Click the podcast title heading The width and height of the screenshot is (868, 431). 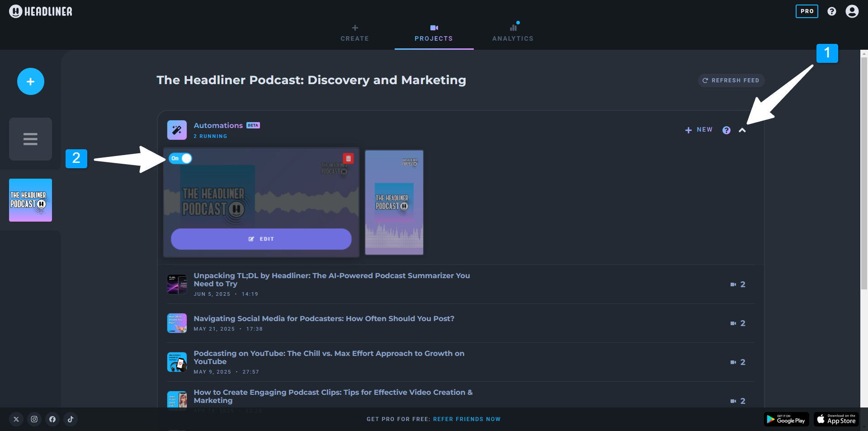point(311,80)
